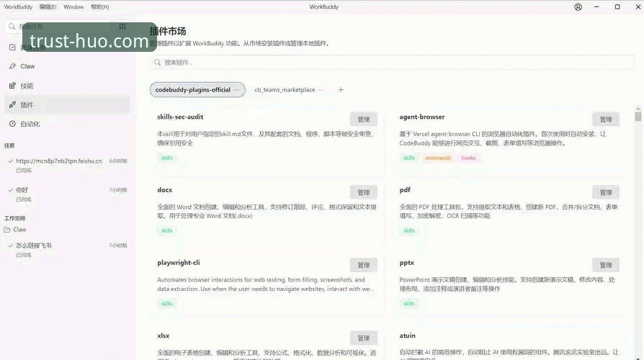Maximize the WorkBuddy window
The height and width of the screenshot is (360, 644).
click(617, 7)
